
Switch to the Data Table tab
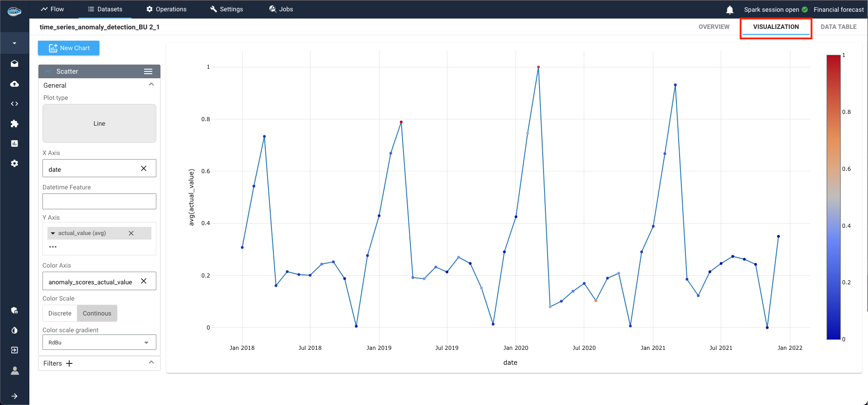coord(838,27)
